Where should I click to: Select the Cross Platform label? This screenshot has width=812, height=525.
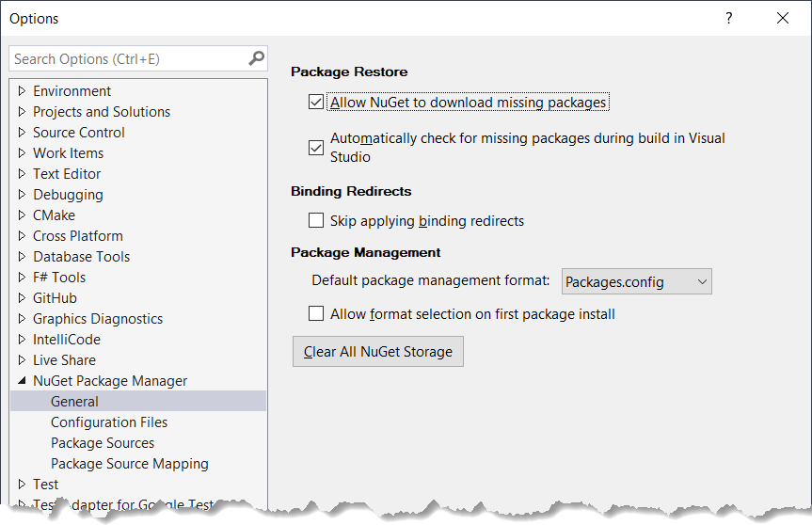point(78,236)
